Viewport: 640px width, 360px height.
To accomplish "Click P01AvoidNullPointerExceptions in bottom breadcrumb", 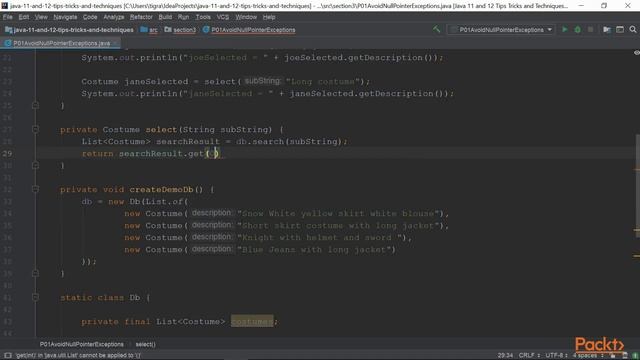I will (82, 344).
